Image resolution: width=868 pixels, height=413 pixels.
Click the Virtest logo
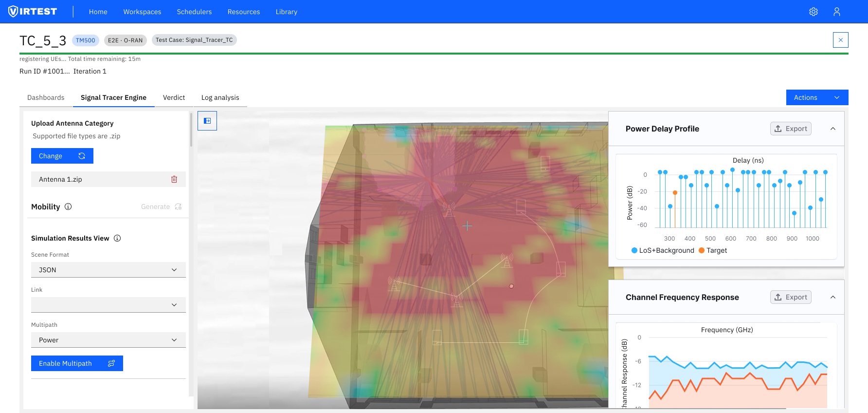pyautogui.click(x=33, y=12)
